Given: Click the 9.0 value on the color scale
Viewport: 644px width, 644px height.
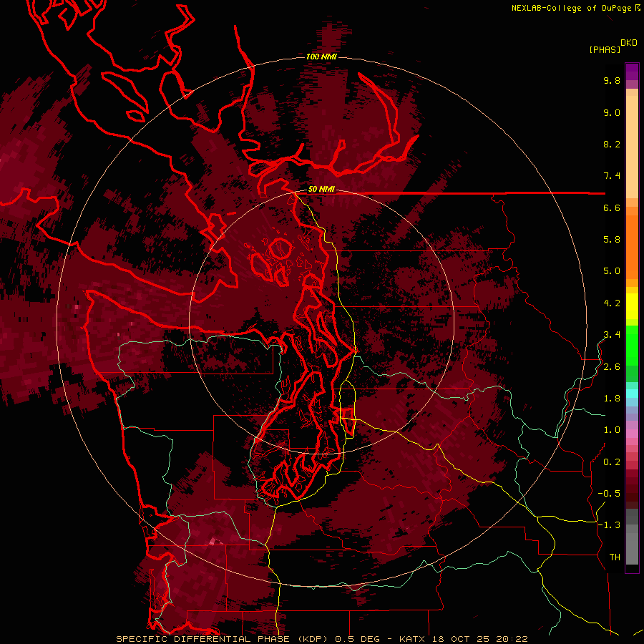Looking at the screenshot, I should 612,112.
